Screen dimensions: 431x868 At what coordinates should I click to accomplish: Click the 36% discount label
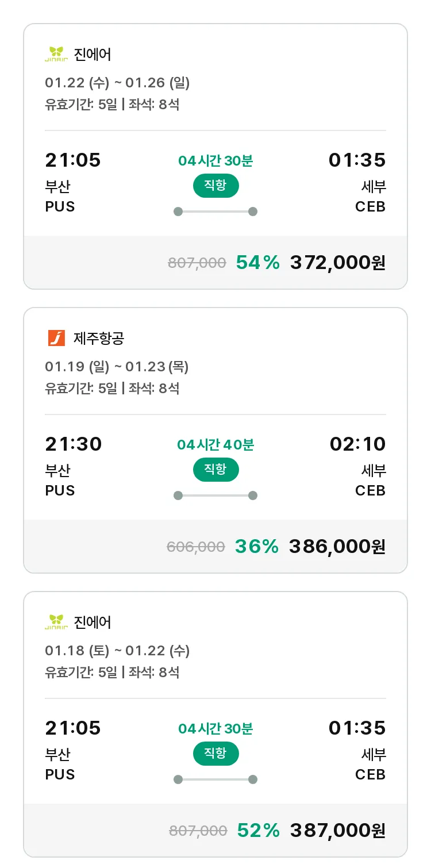coord(257,547)
